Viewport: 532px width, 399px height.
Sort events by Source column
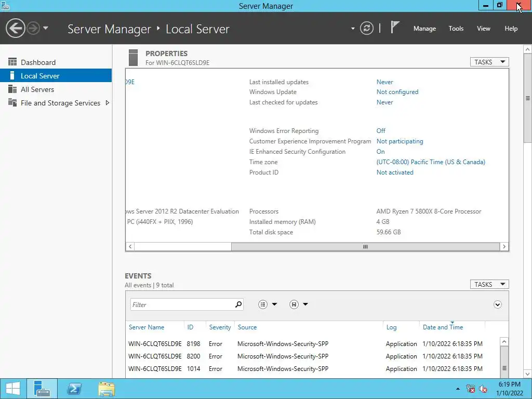247,327
